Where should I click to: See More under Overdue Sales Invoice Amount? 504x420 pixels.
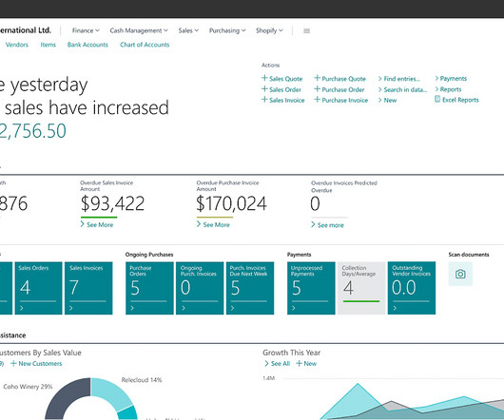[x=97, y=224]
